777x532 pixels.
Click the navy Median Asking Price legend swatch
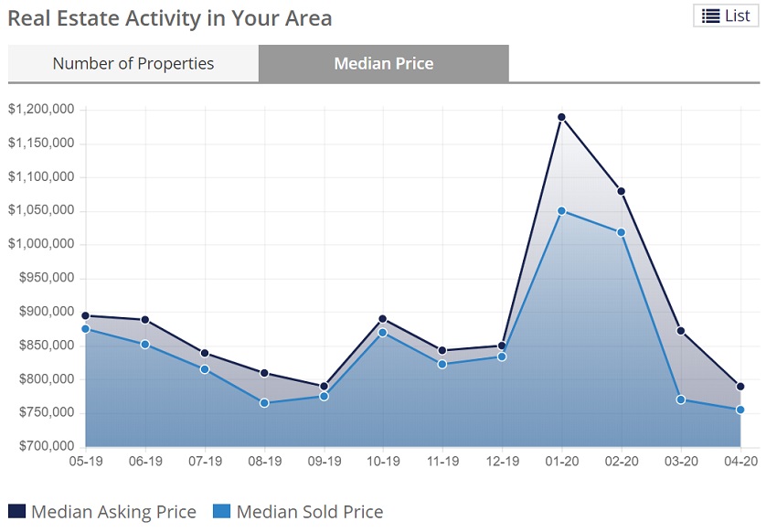pyautogui.click(x=17, y=512)
